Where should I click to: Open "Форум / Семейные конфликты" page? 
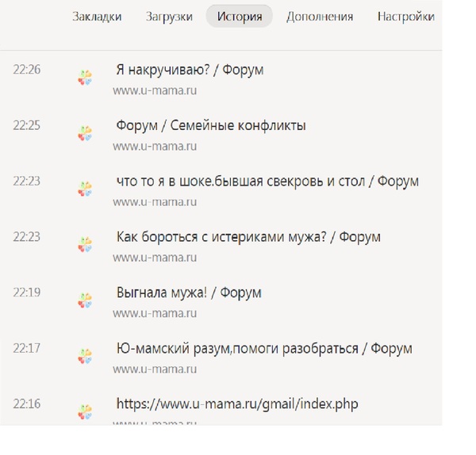tap(211, 125)
